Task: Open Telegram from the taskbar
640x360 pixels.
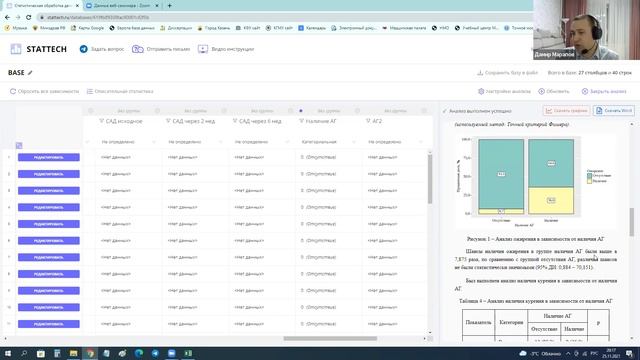Action: click(x=156, y=353)
